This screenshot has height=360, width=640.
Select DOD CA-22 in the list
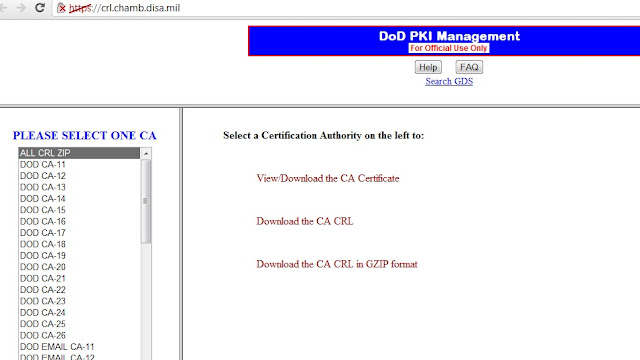(x=79, y=290)
